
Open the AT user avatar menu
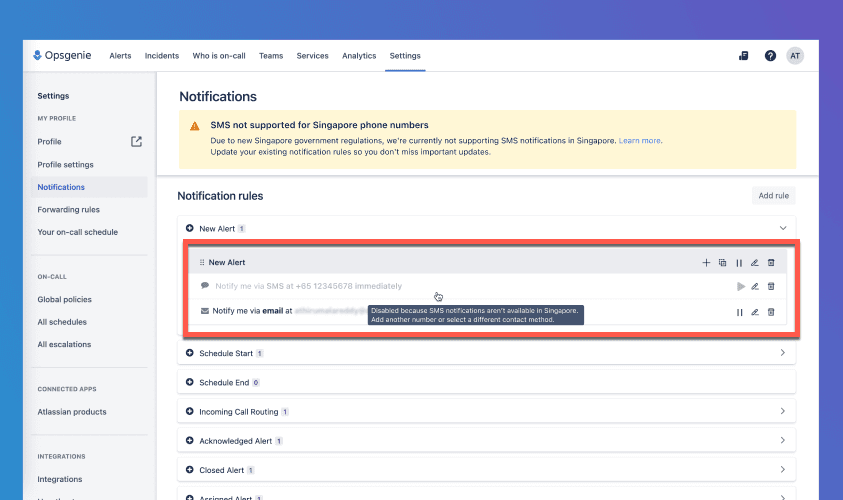pos(795,56)
